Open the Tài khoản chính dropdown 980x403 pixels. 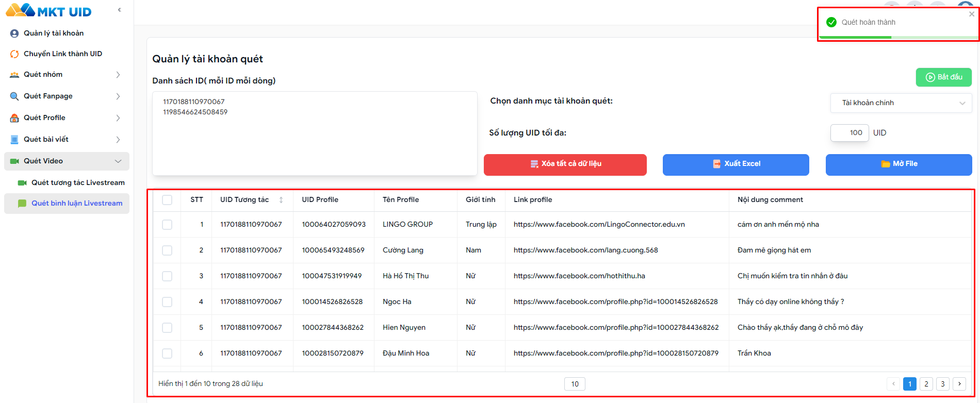901,103
